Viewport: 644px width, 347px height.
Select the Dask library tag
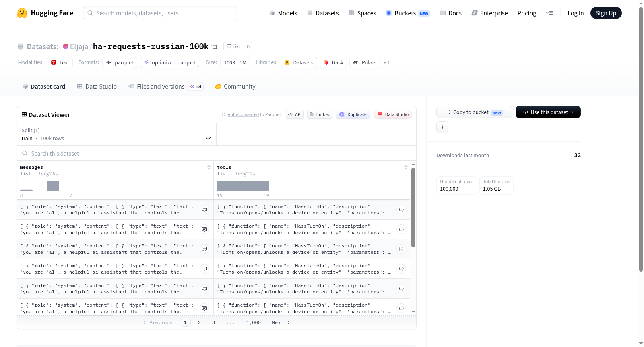pos(333,62)
